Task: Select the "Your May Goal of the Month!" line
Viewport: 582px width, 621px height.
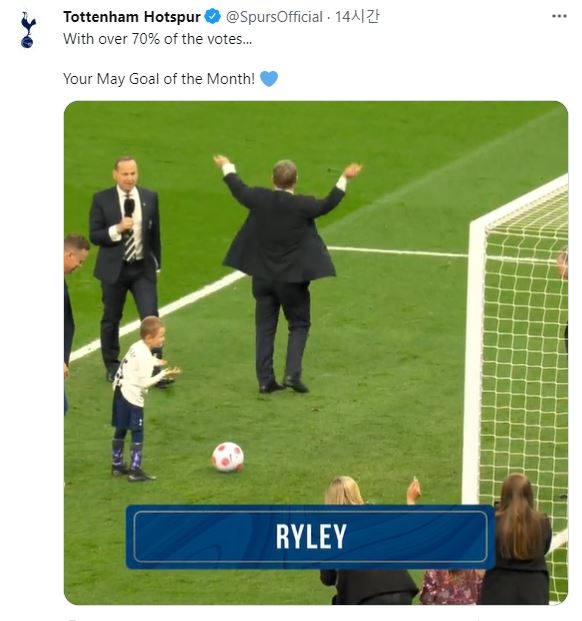Action: (159, 78)
